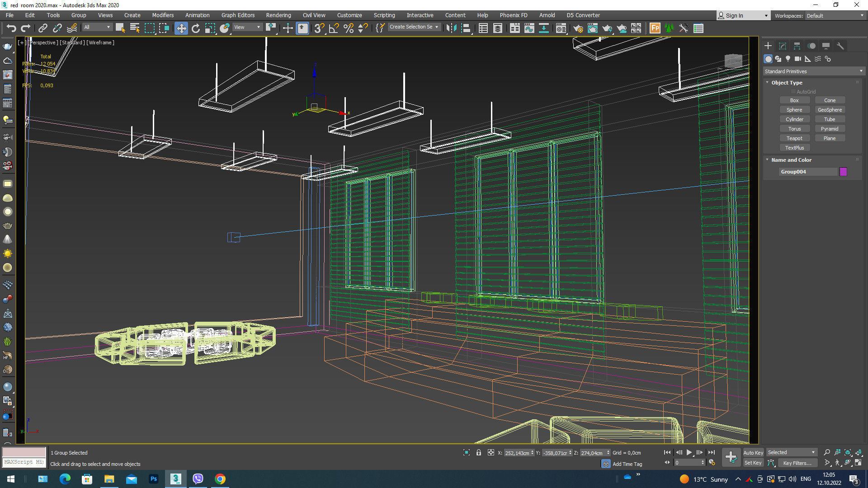This screenshot has height=488, width=868.
Task: Activate the Select and Move tool
Action: point(181,28)
